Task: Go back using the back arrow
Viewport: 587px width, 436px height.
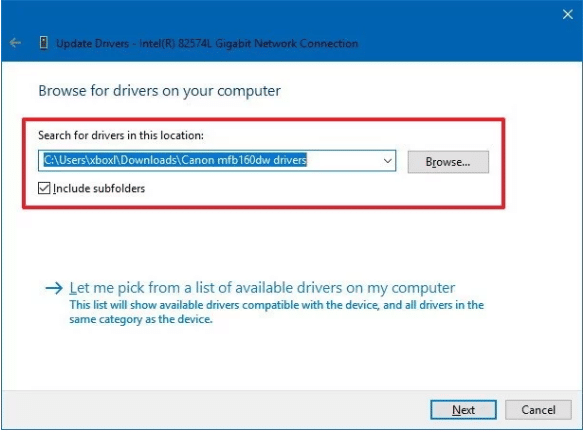Action: click(15, 43)
